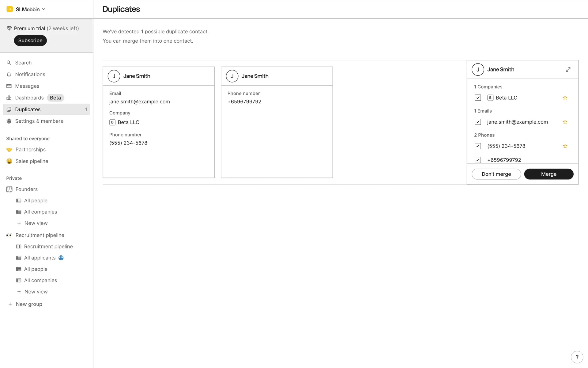Star the jane.smith@example.com email as primary
The image size is (588, 368).
click(x=565, y=122)
